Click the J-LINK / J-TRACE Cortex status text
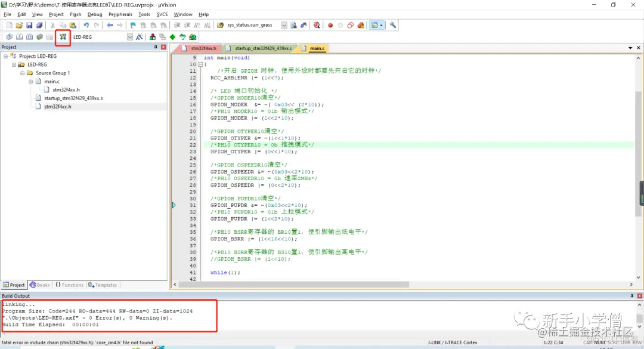 [x=452, y=342]
